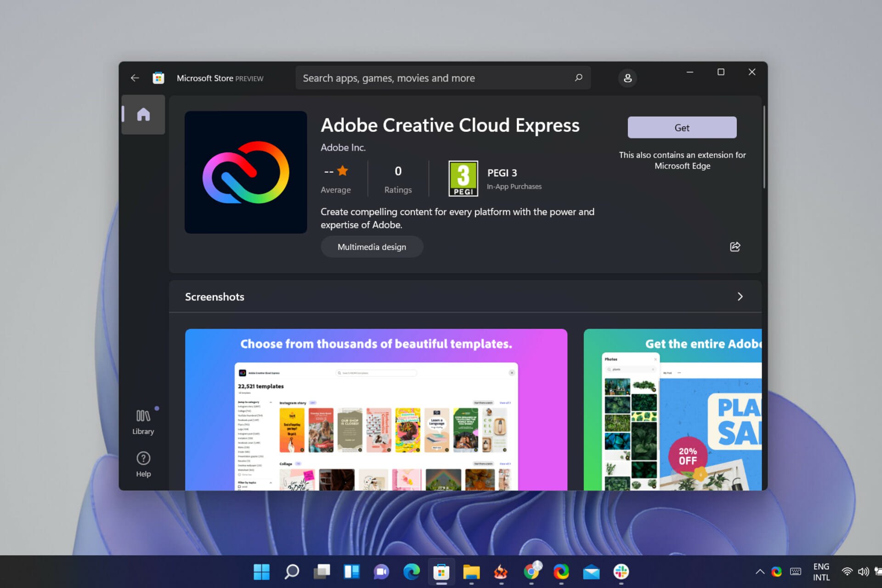Expand Screenshots with the chevron arrow
This screenshot has height=588, width=882.
740,296
